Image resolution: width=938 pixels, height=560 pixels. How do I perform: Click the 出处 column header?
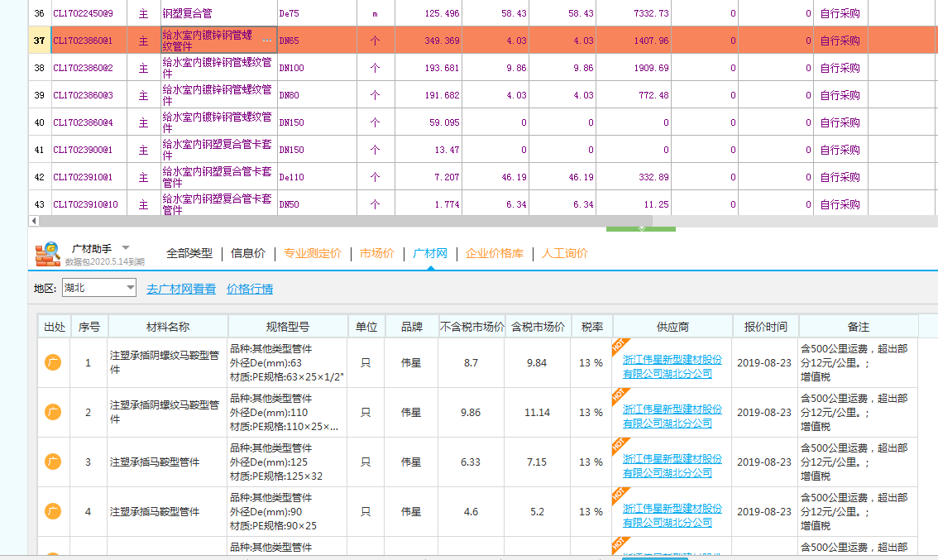[x=55, y=327]
